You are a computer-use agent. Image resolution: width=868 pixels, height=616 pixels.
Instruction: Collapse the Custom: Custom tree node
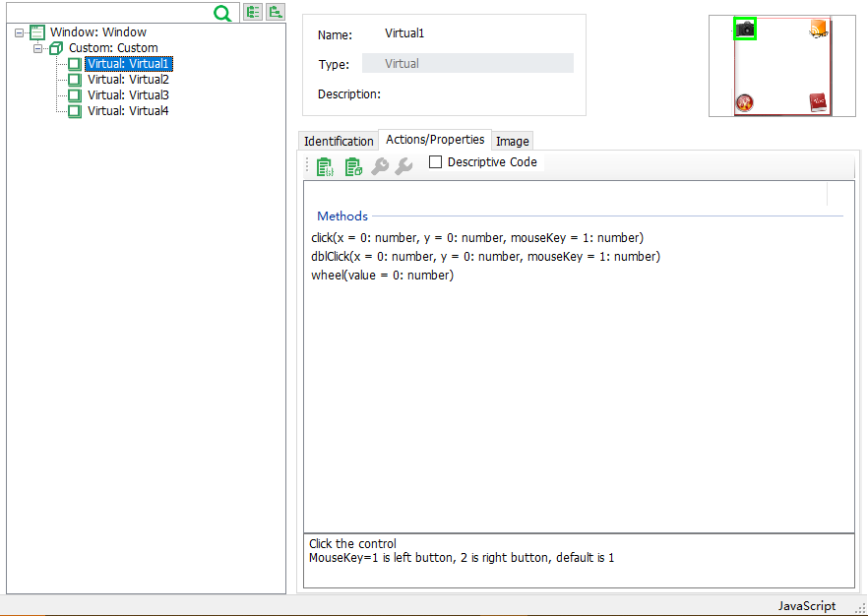[38, 48]
